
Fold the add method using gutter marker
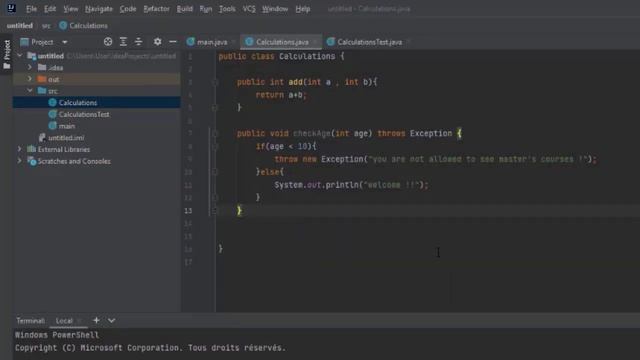(215, 82)
